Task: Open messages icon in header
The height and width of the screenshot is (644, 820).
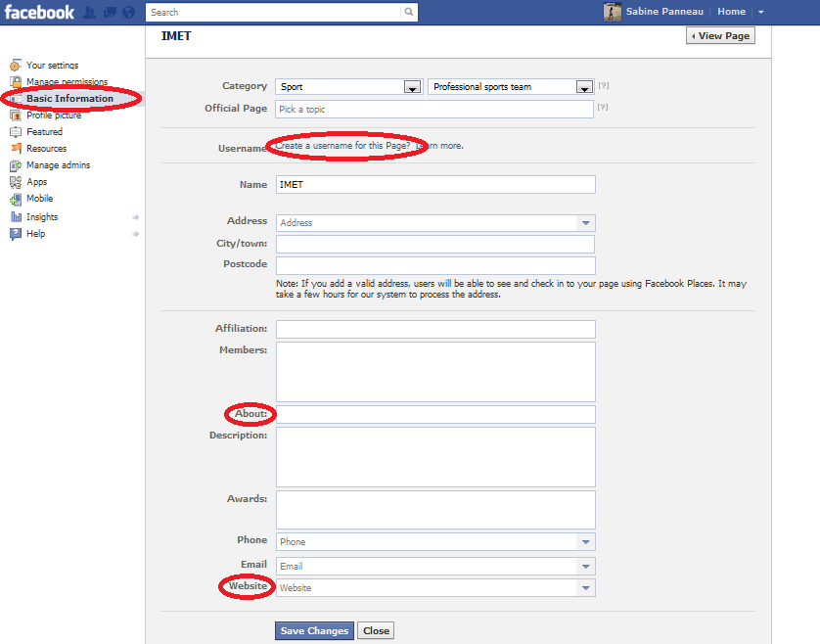Action: click(110, 12)
